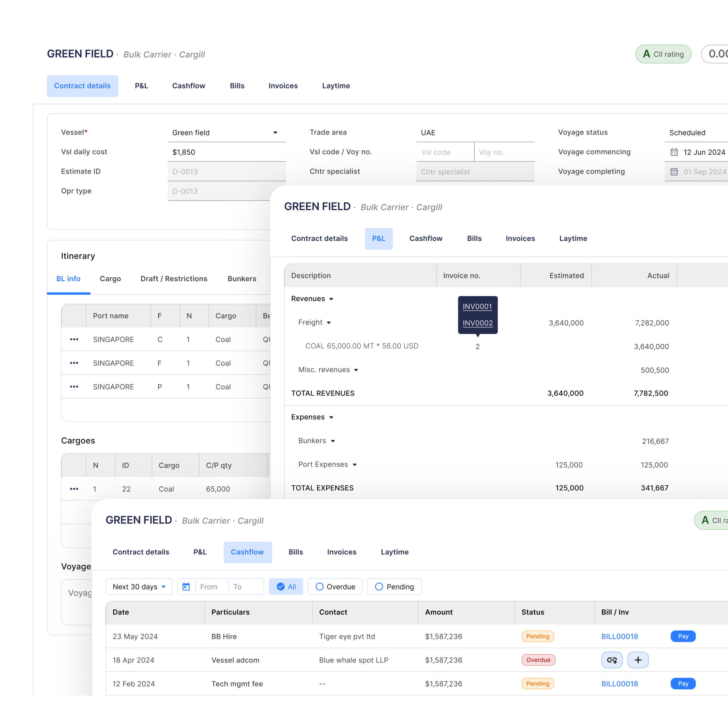Screen dimensions: 728x728
Task: Click the Pending status on BB Hire row
Action: coord(538,636)
